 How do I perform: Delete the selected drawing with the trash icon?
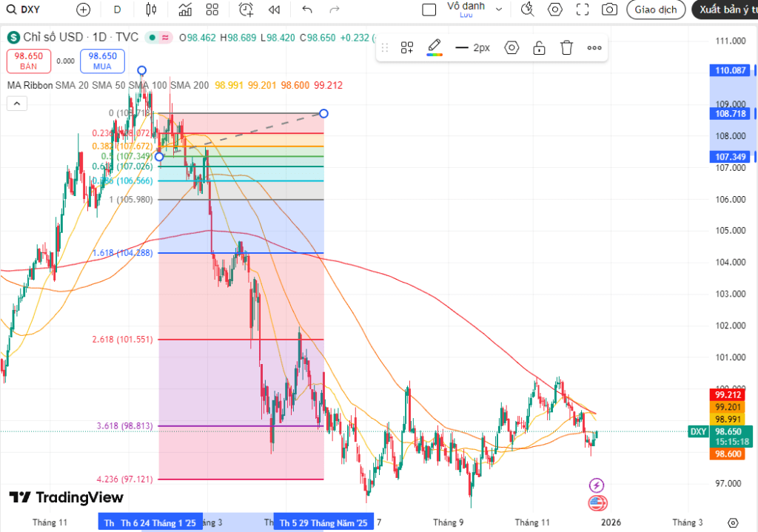(566, 48)
